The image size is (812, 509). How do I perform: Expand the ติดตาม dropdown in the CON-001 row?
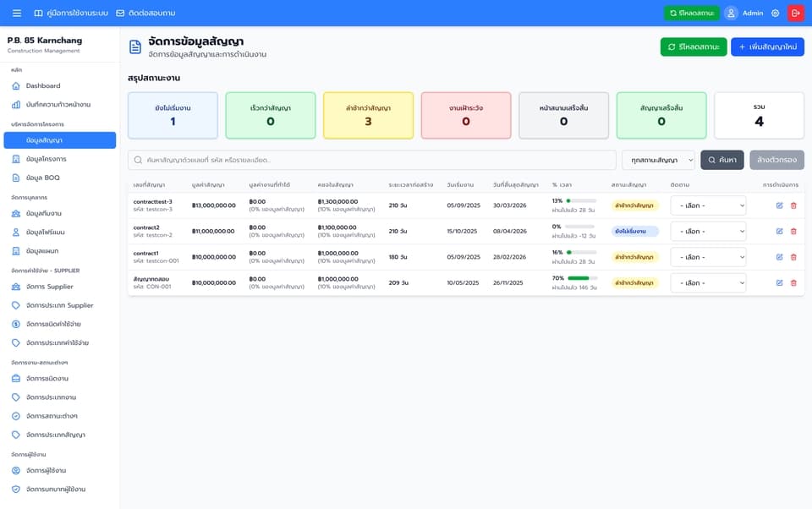tap(708, 282)
